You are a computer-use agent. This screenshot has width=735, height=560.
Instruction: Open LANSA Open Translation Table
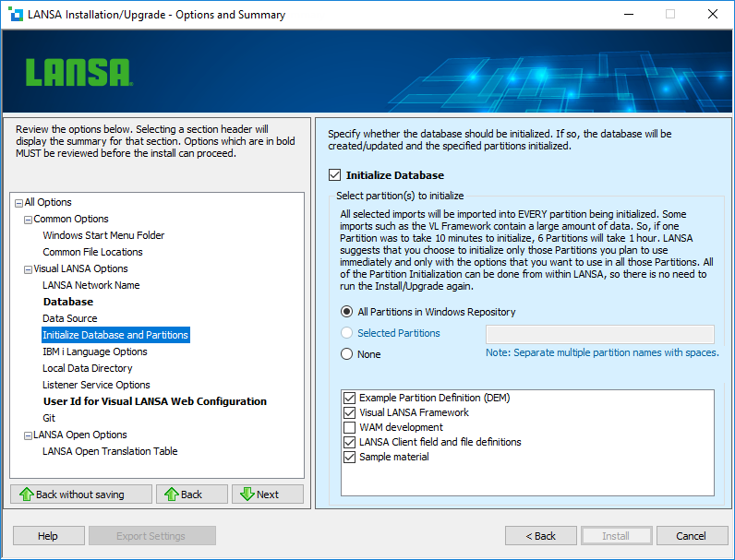point(110,451)
